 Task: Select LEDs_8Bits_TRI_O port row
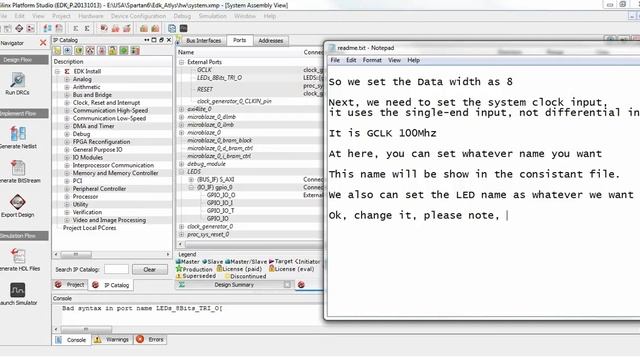pyautogui.click(x=219, y=78)
